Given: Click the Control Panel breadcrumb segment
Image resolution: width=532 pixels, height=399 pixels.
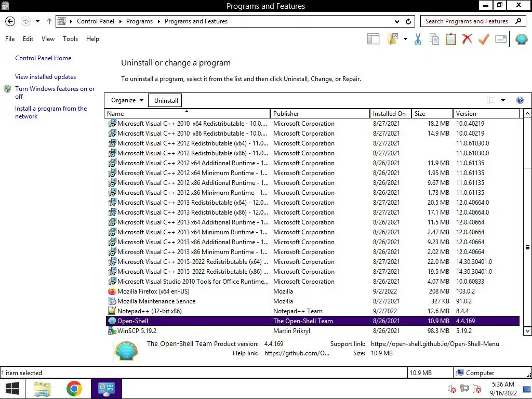Looking at the screenshot, I should coord(96,21).
